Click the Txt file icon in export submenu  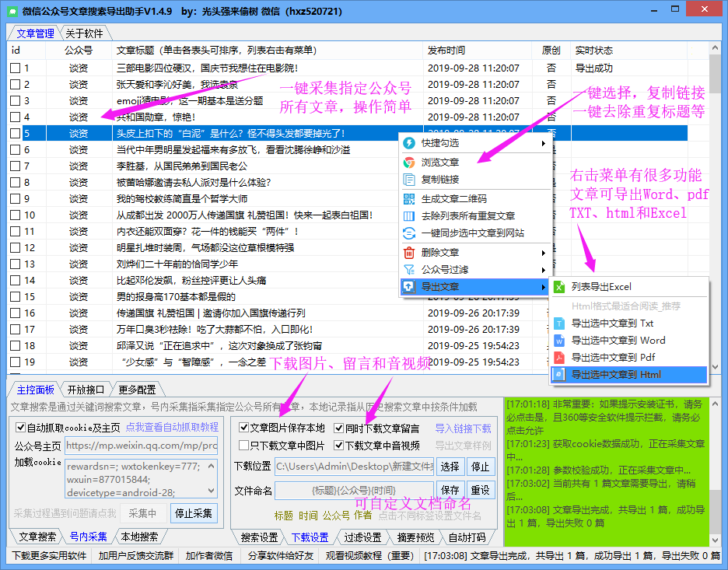tap(559, 323)
